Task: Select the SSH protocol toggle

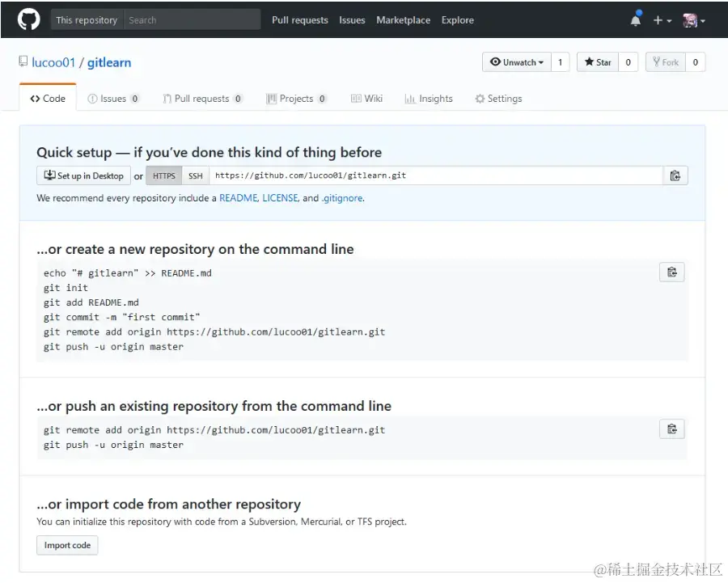Action: [196, 175]
